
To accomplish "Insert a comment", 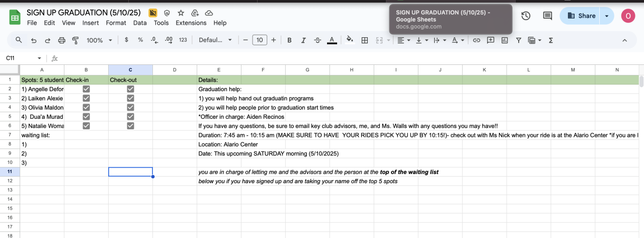I will 491,40.
